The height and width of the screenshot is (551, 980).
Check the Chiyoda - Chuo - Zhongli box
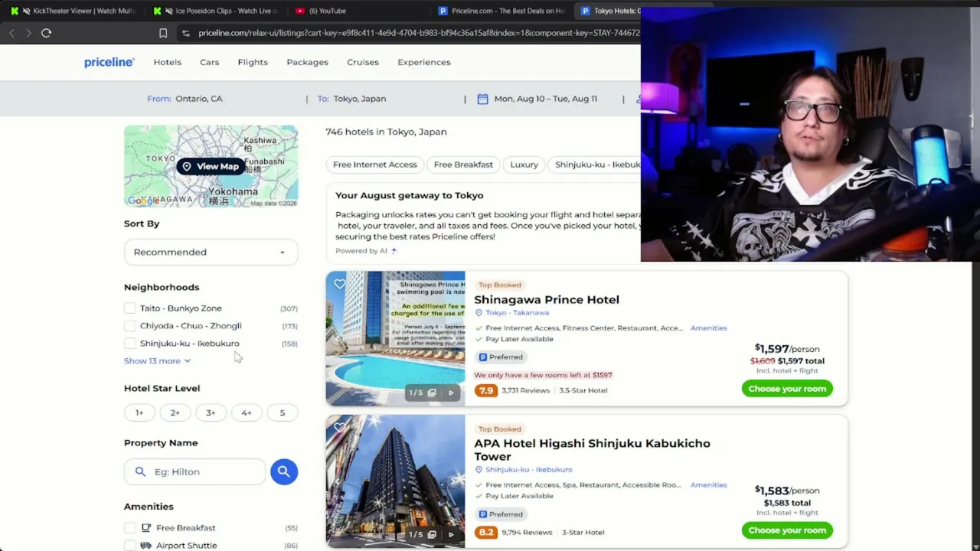pyautogui.click(x=130, y=326)
